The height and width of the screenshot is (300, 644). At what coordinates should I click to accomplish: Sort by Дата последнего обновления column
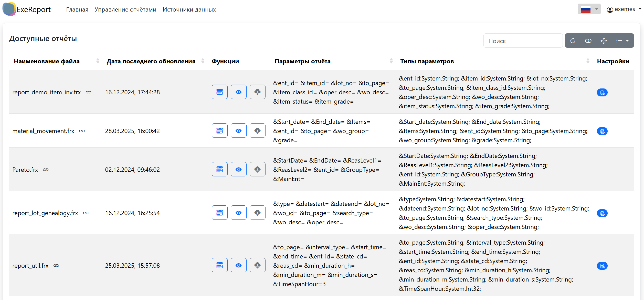click(151, 61)
